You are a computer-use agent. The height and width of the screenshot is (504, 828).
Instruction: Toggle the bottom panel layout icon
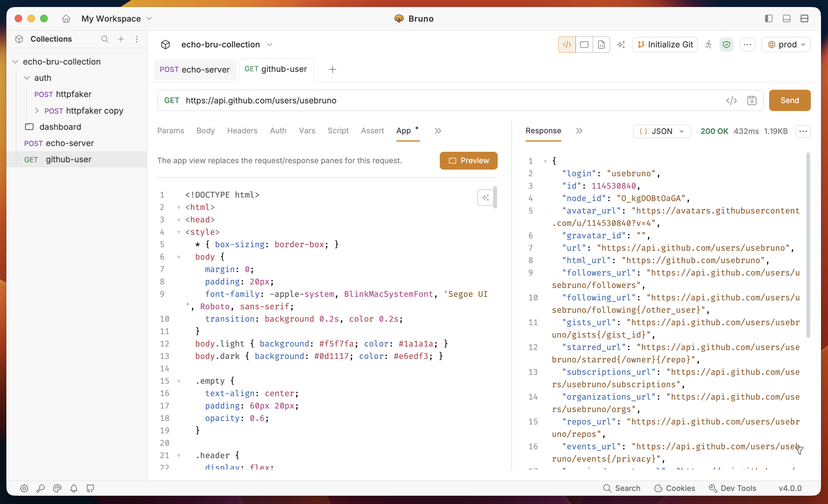click(x=786, y=18)
